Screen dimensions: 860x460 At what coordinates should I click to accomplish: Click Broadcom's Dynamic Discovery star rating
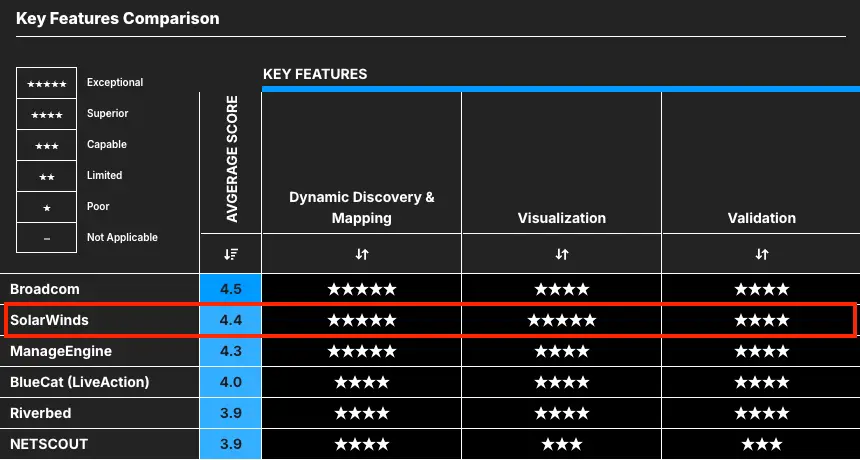362,289
